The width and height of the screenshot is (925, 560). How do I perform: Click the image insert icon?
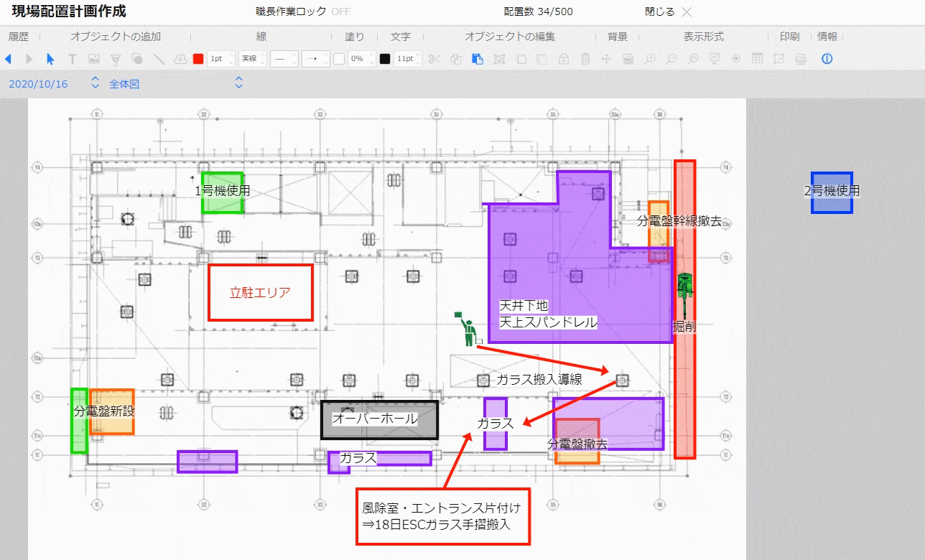pyautogui.click(x=93, y=59)
